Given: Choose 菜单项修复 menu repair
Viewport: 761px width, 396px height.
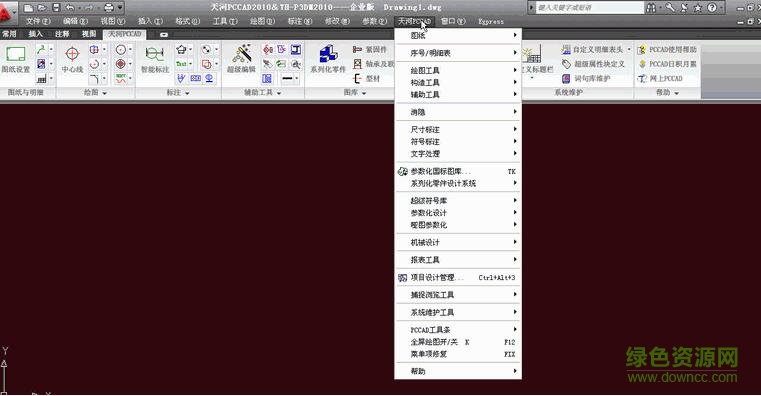Looking at the screenshot, I should point(458,354).
